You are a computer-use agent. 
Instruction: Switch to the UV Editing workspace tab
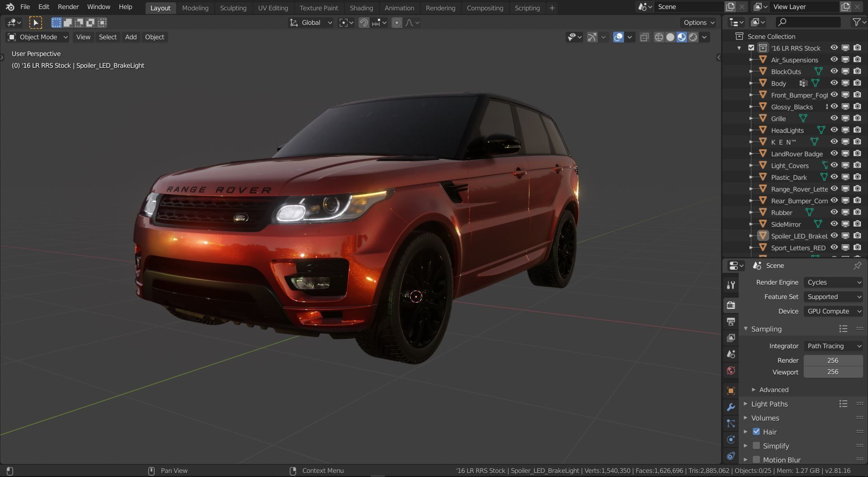(x=273, y=8)
